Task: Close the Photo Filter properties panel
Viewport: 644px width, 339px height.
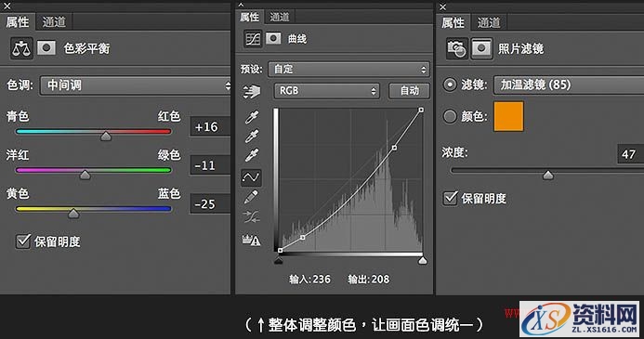Action: point(442,7)
